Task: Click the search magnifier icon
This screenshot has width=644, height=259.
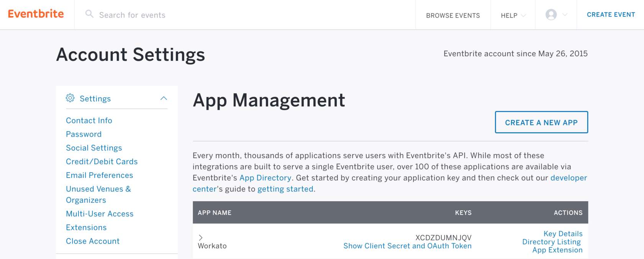Action: tap(89, 14)
